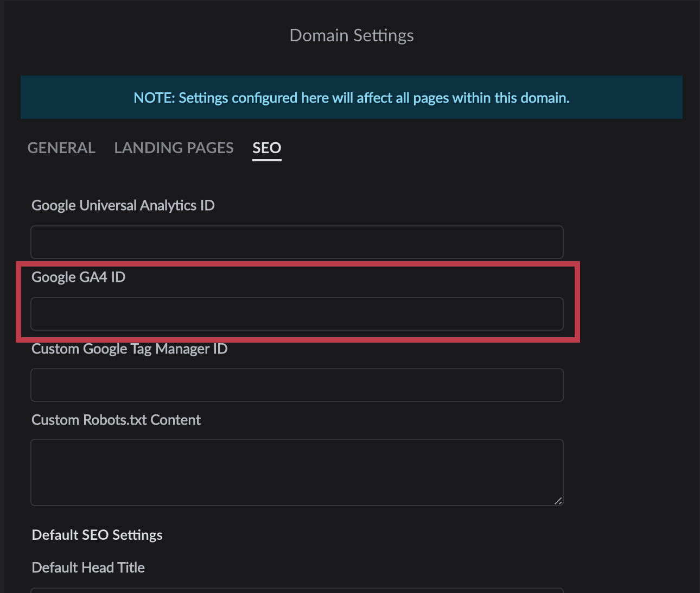
Task: Click the Custom Google Tag Manager ID field
Action: coord(297,385)
